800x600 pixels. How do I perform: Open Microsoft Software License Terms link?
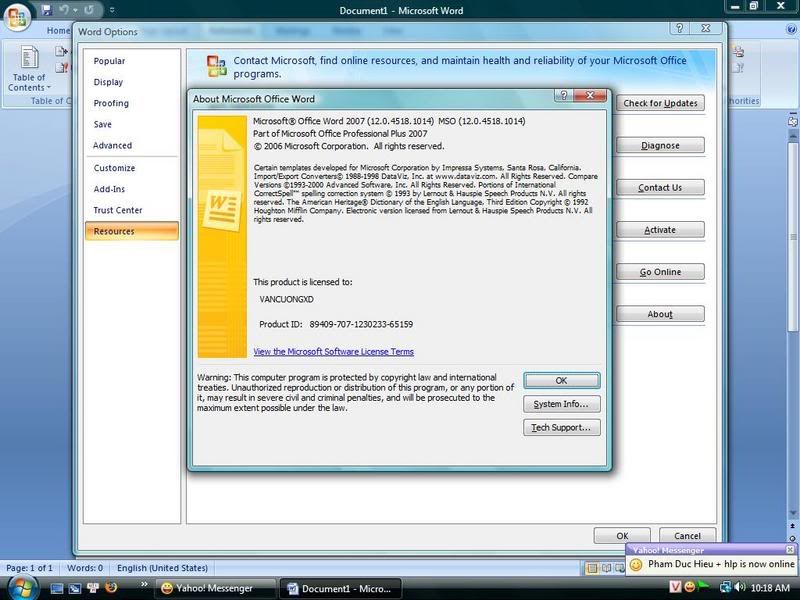tap(334, 352)
